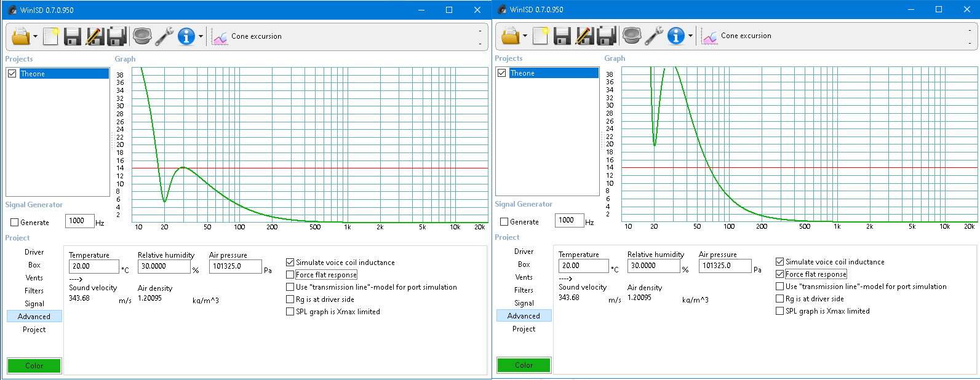Click Save As pencil icon, right window
The height and width of the screenshot is (380, 980).
(x=584, y=36)
